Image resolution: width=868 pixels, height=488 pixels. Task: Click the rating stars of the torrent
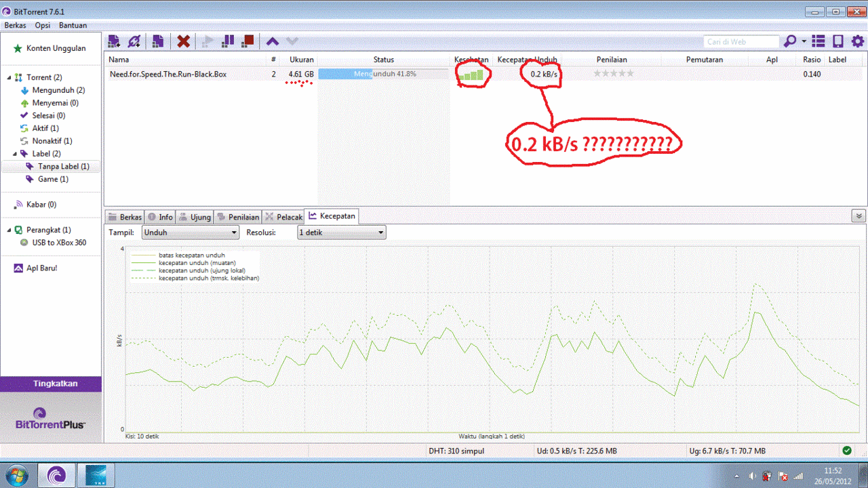coord(614,73)
